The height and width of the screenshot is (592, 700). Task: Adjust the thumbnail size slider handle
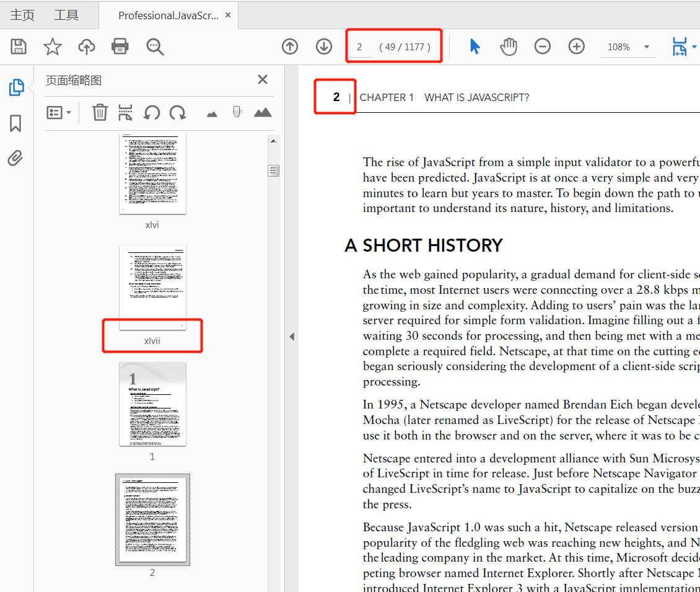pyautogui.click(x=237, y=112)
